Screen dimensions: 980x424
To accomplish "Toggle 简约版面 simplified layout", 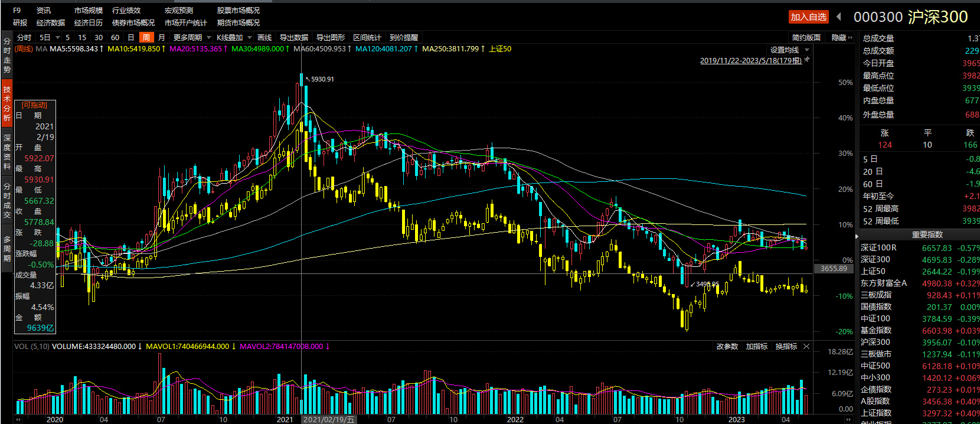I will point(806,38).
